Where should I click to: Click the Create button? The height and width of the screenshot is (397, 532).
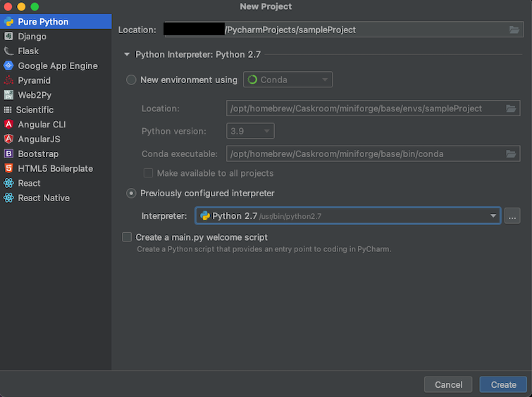point(503,384)
